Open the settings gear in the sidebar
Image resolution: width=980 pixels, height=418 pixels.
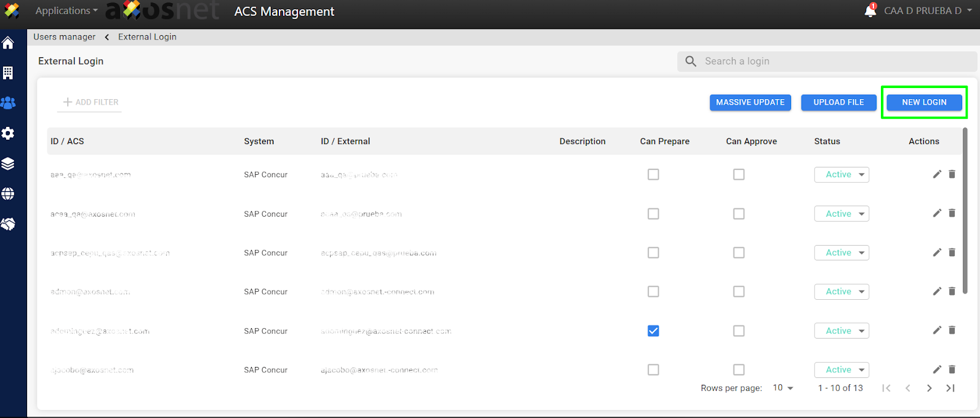coord(8,133)
